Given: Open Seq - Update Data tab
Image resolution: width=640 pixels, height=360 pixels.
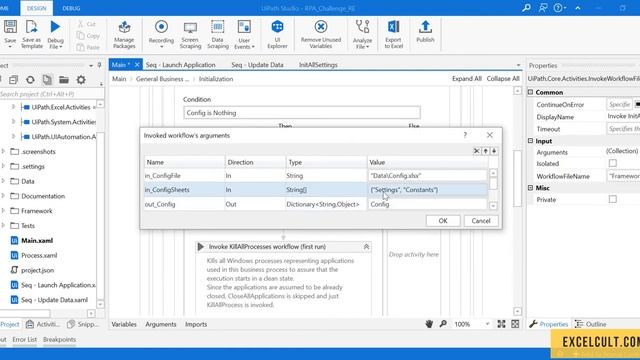Looking at the screenshot, I should (x=257, y=65).
